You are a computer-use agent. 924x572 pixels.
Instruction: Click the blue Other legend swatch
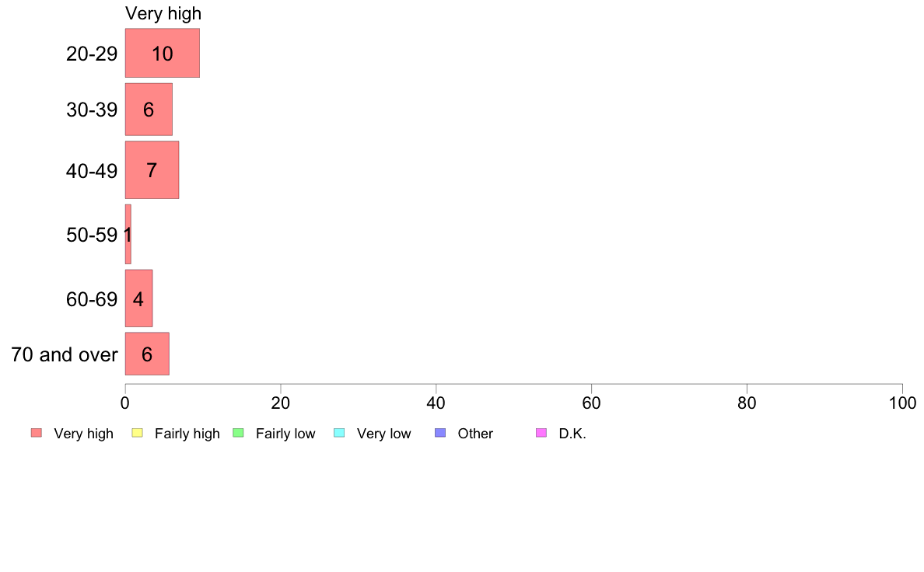pyautogui.click(x=440, y=433)
